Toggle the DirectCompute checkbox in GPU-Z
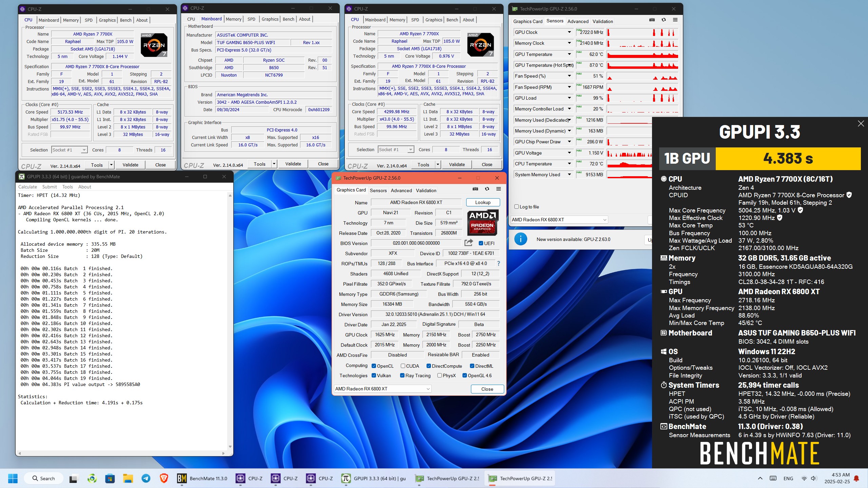This screenshot has width=868, height=488. tap(429, 366)
